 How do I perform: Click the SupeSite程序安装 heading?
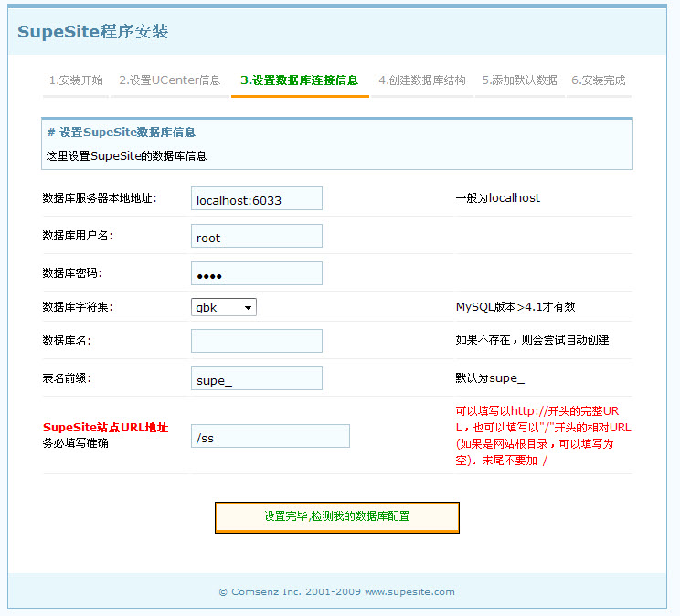click(93, 32)
